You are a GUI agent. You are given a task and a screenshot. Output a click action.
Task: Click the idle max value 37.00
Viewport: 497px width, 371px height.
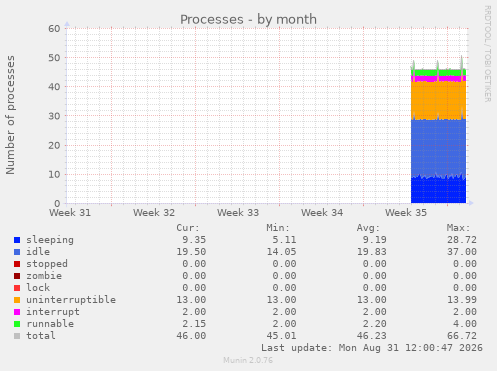pyautogui.click(x=462, y=252)
